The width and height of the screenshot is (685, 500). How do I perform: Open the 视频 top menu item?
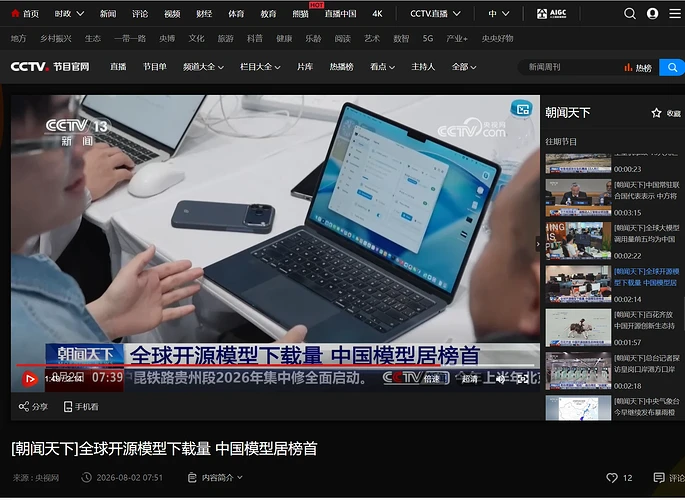(172, 14)
